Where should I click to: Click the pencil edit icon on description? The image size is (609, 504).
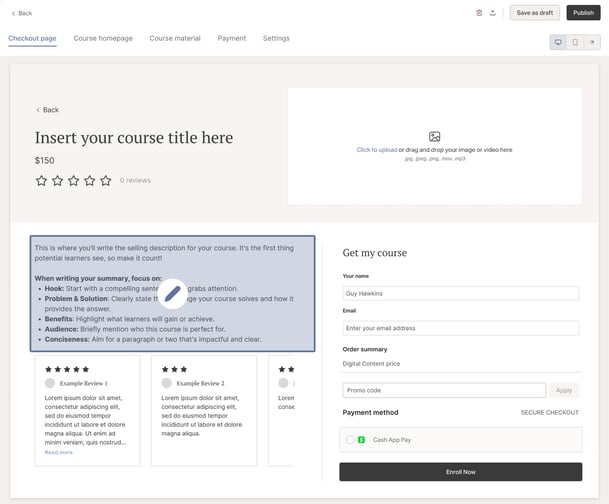click(173, 294)
